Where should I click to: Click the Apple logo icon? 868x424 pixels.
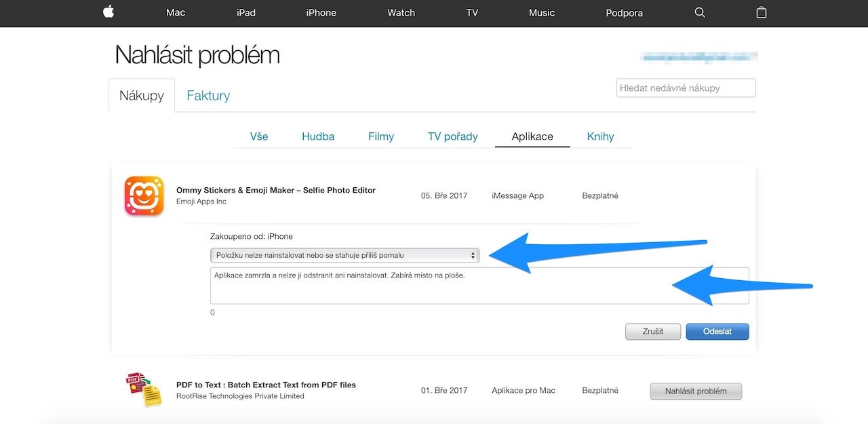108,12
